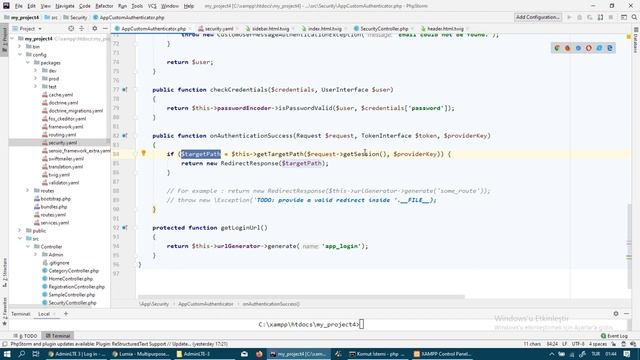Open framework.yaml in project tree
This screenshot has height=360, width=640.
point(65,127)
